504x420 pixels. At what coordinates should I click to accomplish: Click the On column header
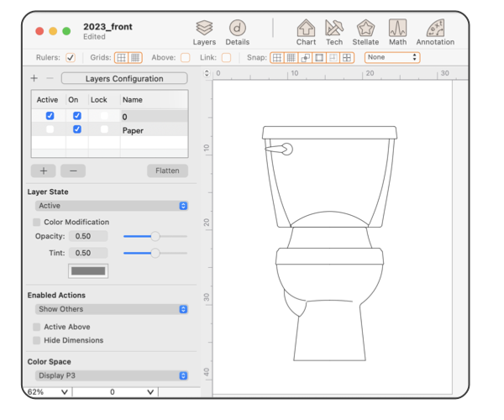coord(73,100)
